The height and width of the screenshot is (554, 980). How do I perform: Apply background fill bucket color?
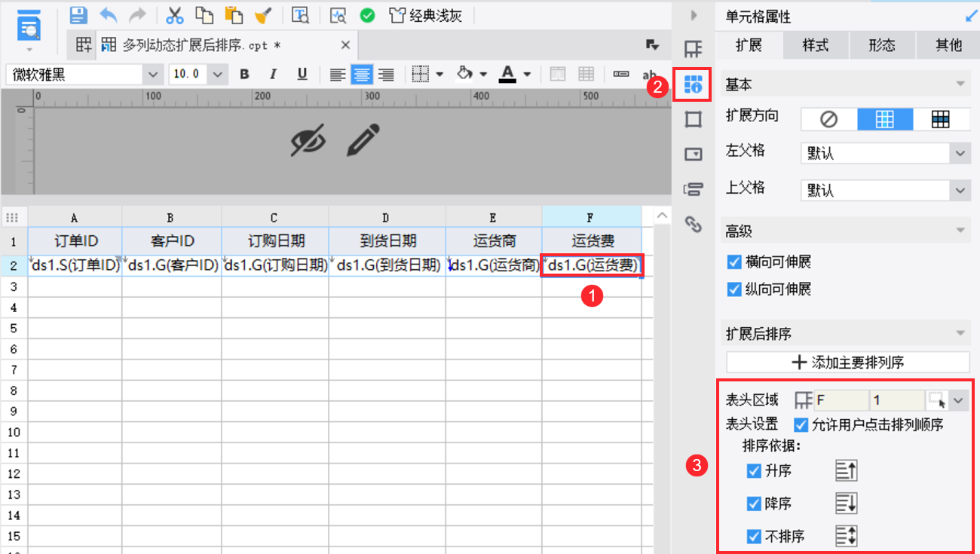(x=464, y=74)
